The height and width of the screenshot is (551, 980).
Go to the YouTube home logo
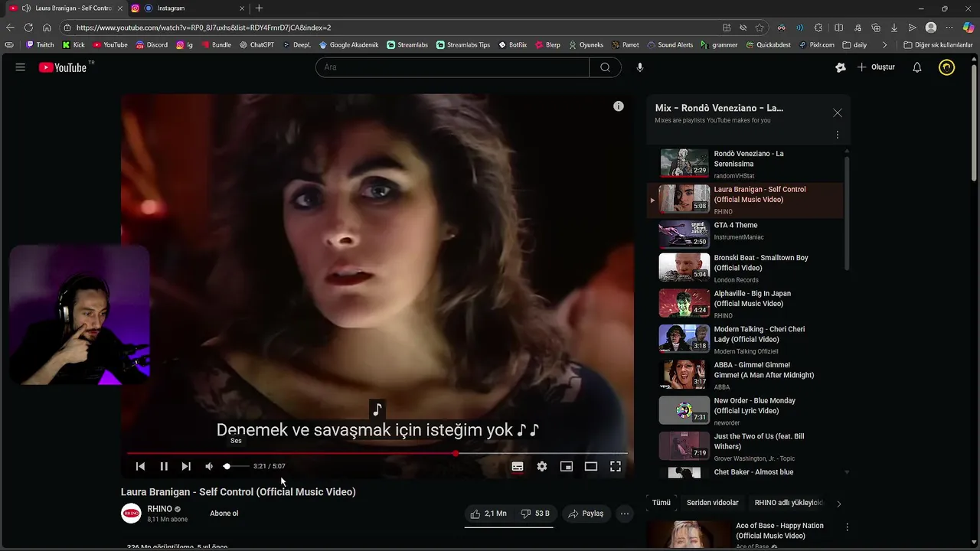(62, 67)
